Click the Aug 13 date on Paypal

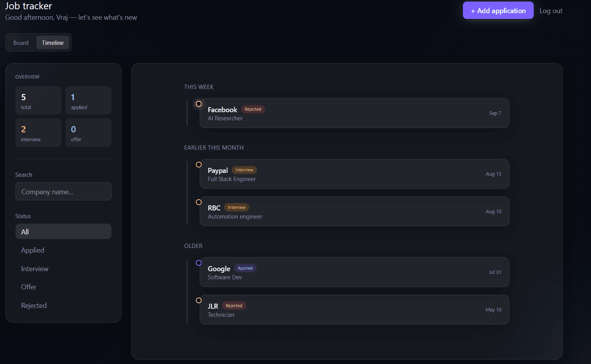[x=493, y=174]
